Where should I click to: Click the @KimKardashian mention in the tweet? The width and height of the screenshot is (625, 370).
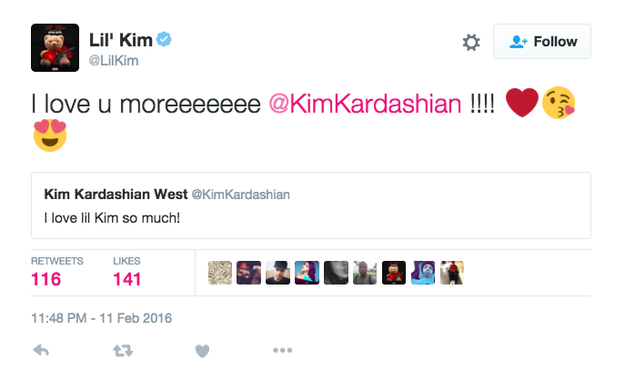365,104
